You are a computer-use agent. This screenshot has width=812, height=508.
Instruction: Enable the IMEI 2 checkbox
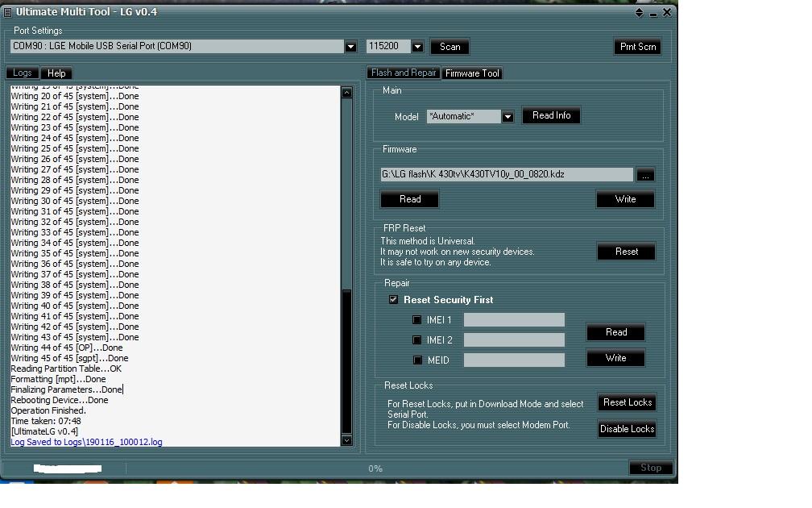point(417,340)
